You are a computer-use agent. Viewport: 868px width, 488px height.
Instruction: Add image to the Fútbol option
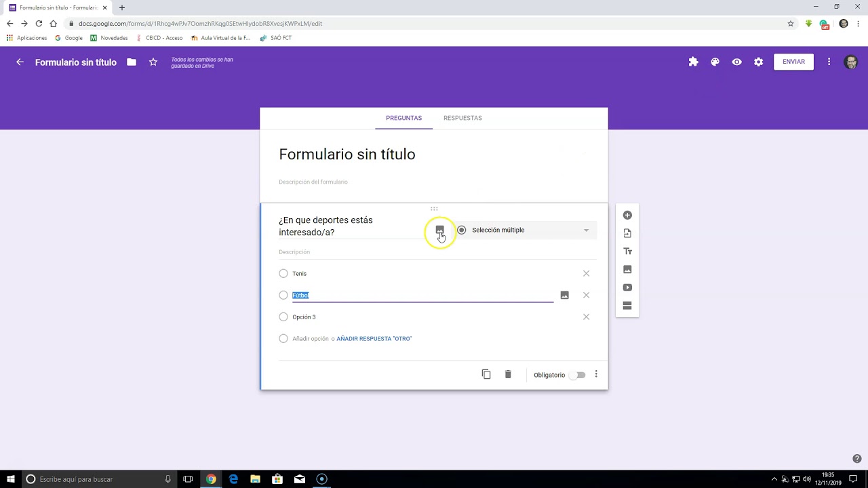tap(564, 295)
